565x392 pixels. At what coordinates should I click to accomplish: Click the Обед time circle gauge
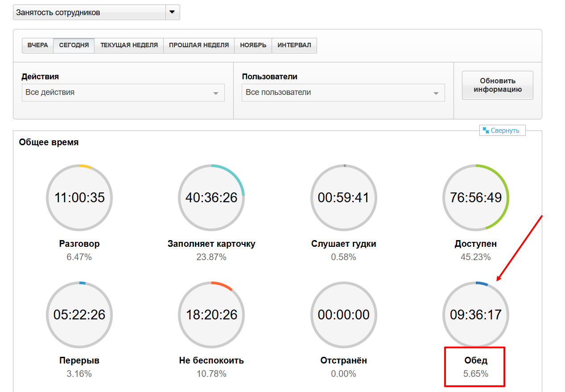point(475,314)
